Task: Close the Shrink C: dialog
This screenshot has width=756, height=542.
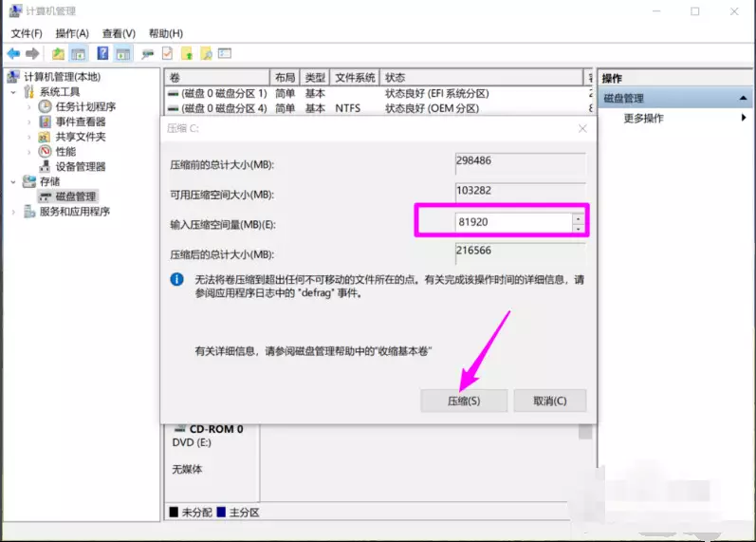Action: point(582,128)
